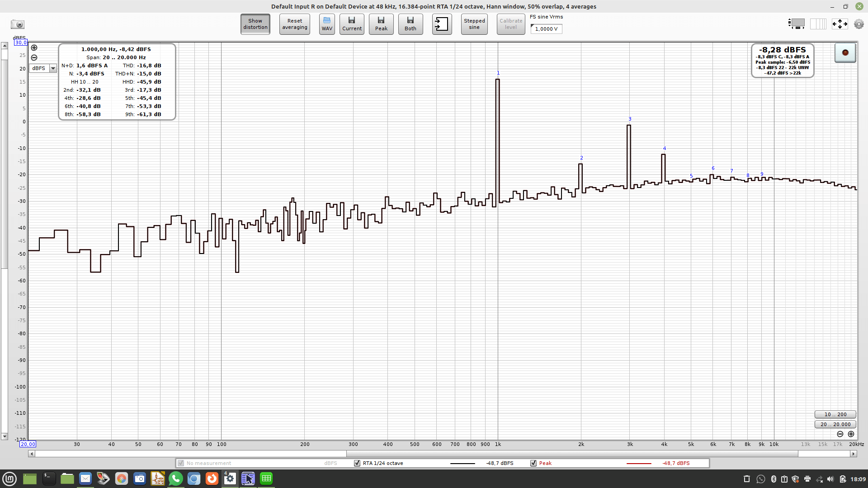Toggle the graph scrollbars icon

pyautogui.click(x=797, y=24)
